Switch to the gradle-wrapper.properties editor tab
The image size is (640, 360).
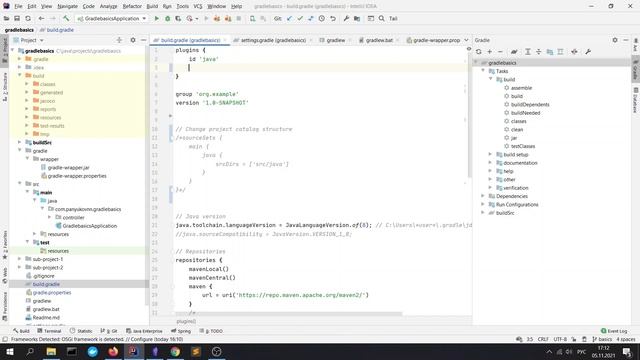tap(433, 40)
